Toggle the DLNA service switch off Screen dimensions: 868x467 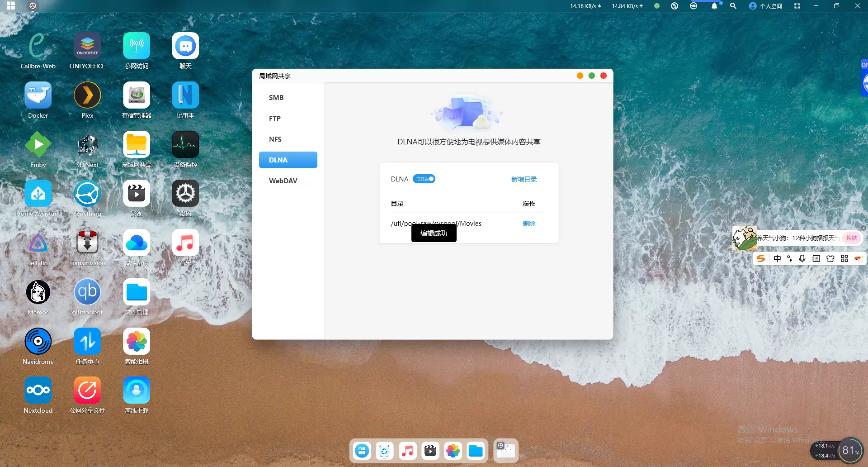click(x=424, y=179)
